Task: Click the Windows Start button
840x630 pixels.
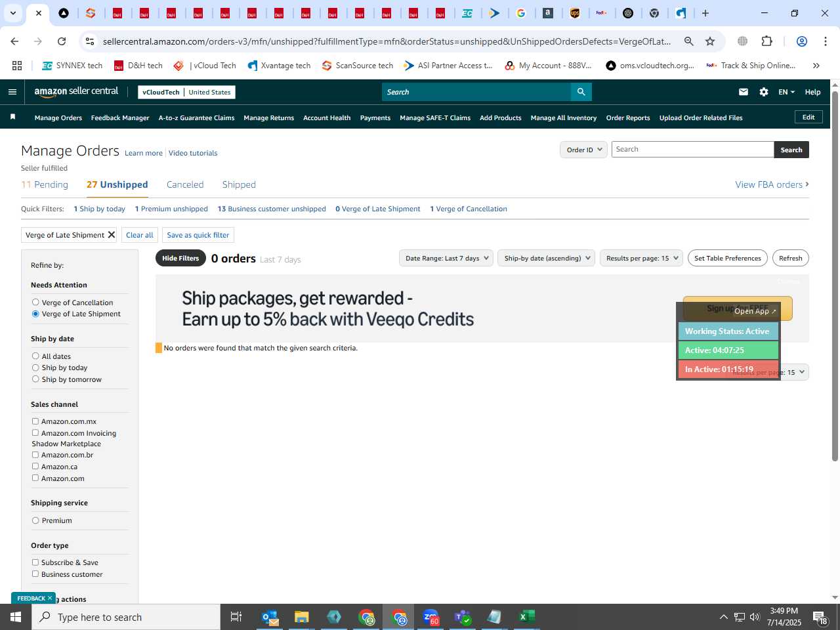Action: 16,617
